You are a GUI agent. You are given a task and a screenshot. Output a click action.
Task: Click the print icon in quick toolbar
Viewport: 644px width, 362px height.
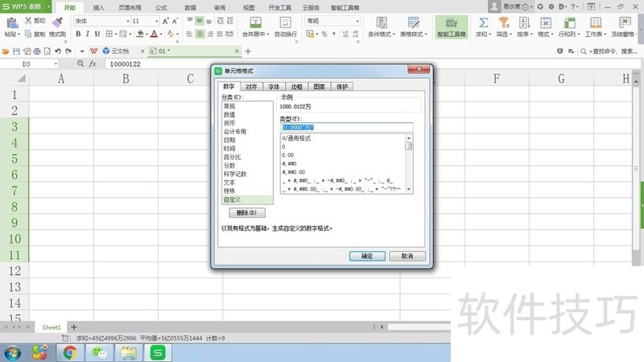point(37,51)
